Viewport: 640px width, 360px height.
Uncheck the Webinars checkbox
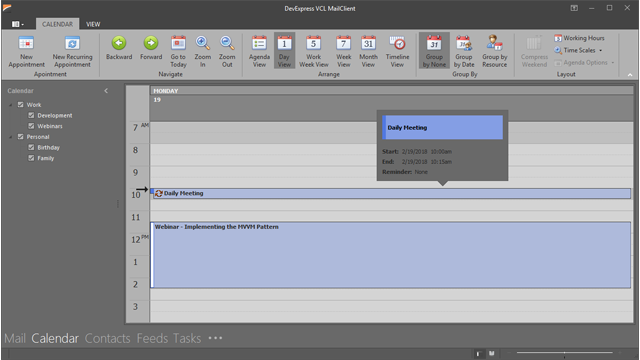31,126
